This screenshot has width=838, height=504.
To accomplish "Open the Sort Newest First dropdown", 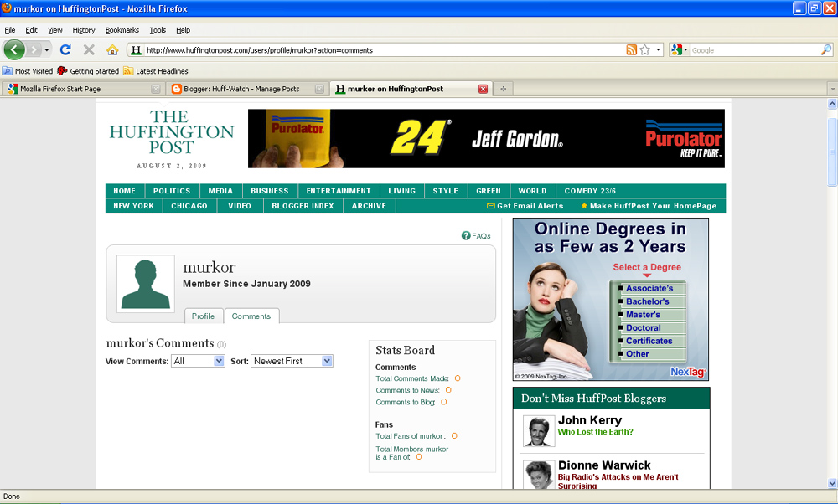I will coord(292,361).
